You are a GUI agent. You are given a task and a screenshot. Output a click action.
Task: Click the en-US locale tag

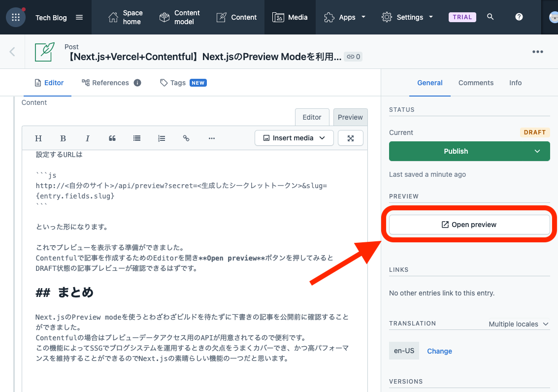coord(404,351)
